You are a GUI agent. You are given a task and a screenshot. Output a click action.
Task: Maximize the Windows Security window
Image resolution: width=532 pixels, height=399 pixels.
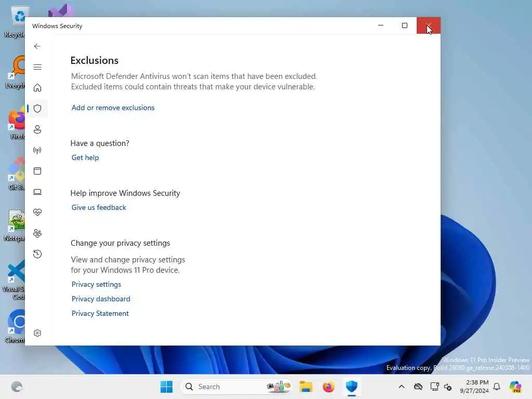(x=404, y=25)
